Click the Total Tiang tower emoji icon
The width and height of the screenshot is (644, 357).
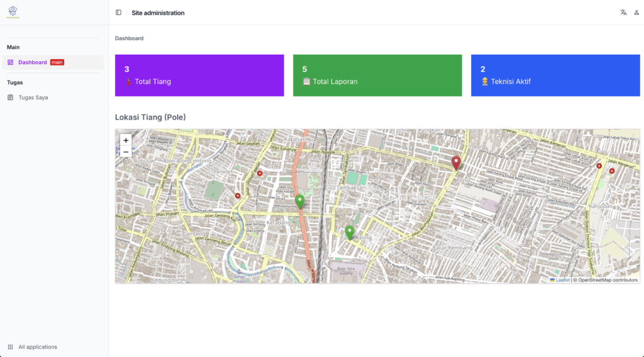[128, 81]
